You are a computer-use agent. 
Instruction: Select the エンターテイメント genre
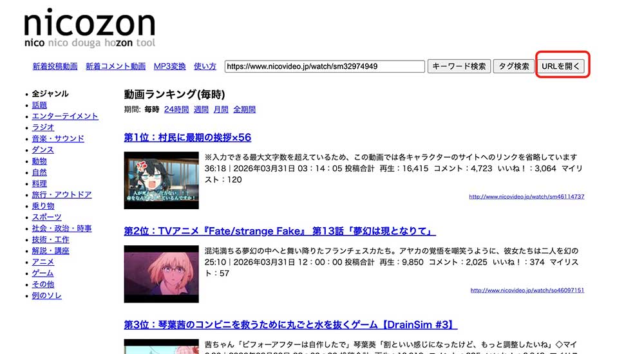point(65,116)
